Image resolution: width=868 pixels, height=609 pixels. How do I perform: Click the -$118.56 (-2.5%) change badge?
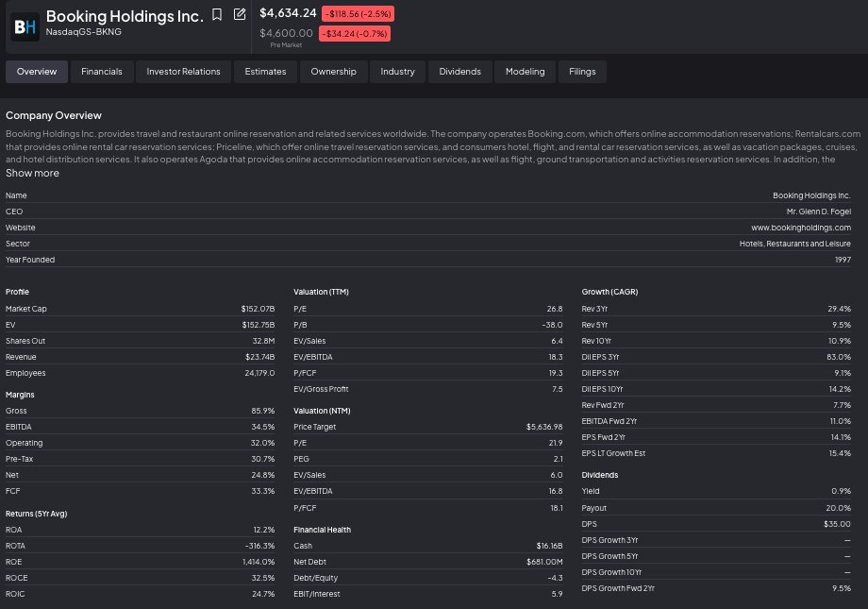359,14
